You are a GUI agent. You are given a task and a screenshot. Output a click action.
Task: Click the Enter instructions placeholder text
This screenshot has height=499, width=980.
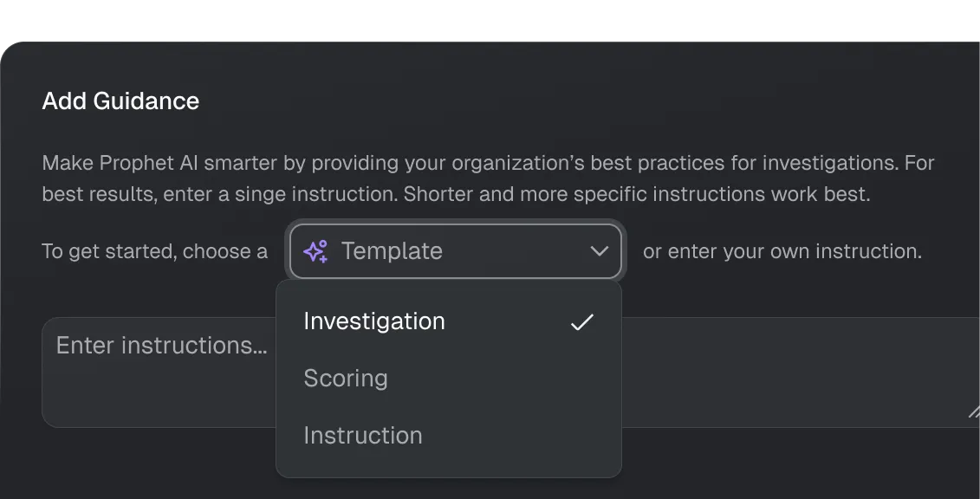[161, 346]
